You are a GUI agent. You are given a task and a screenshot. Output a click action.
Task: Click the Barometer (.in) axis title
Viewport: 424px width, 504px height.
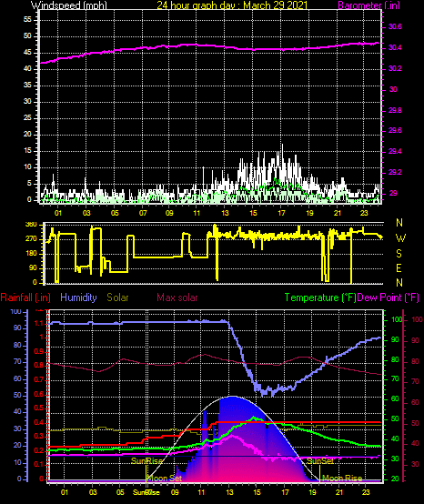[368, 5]
